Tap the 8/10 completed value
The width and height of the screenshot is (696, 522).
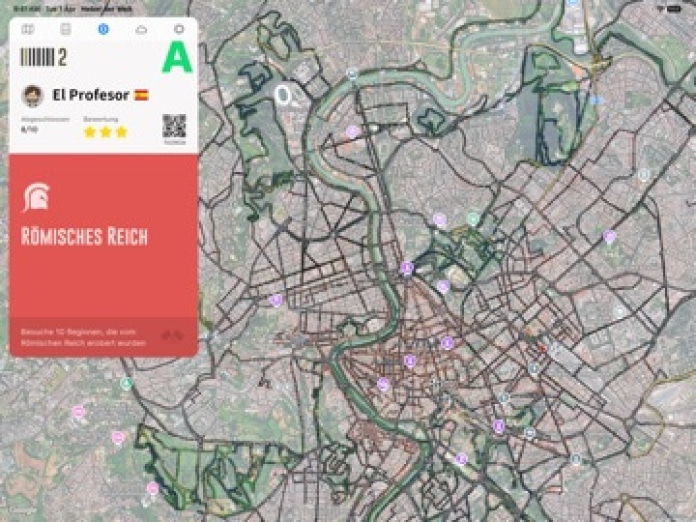29,130
